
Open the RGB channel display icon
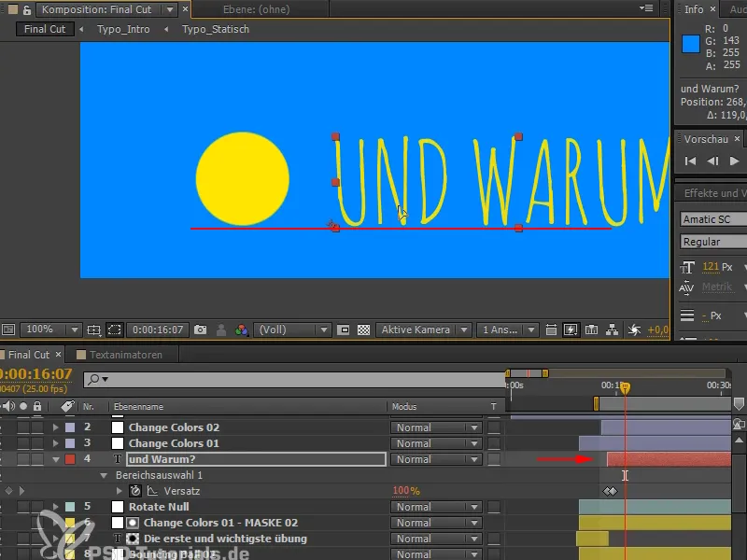click(x=242, y=329)
